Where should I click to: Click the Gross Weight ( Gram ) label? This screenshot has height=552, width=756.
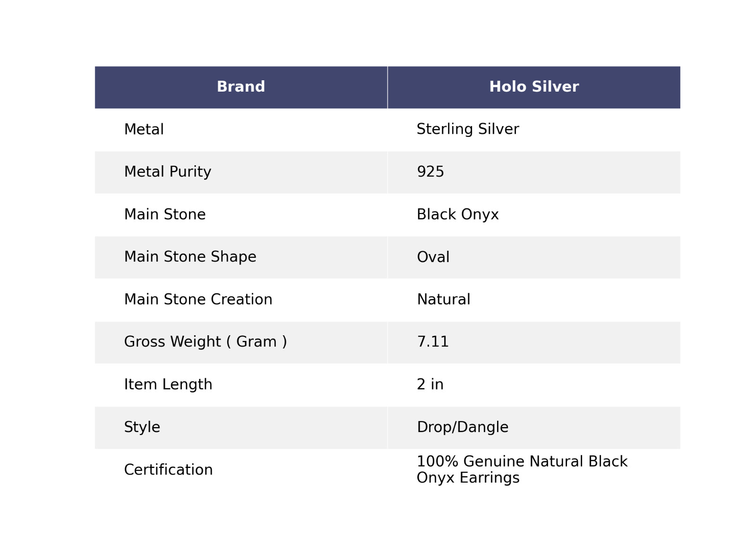point(205,342)
